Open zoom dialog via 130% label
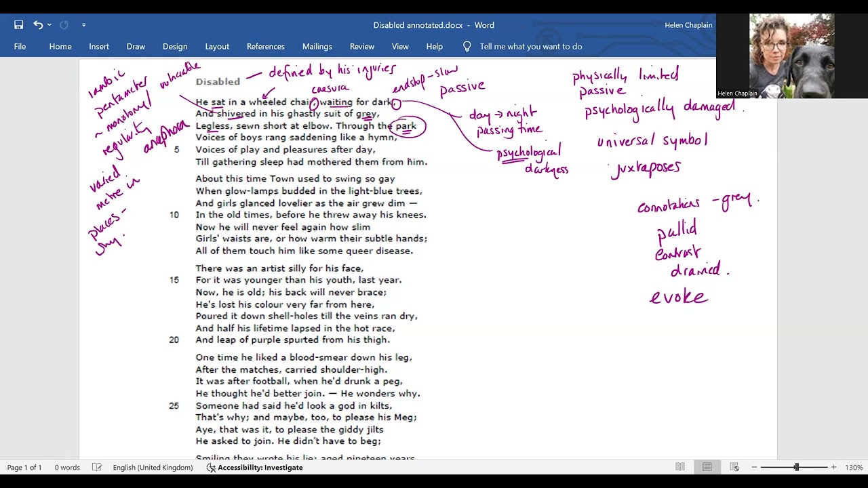This screenshot has height=488, width=868. coord(854,468)
